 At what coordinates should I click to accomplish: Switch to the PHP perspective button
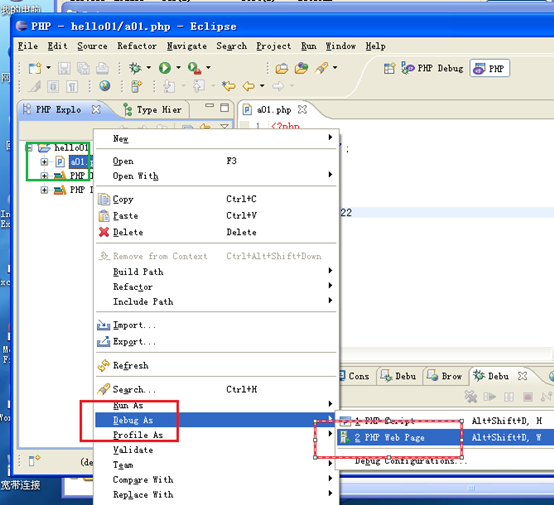tap(489, 68)
